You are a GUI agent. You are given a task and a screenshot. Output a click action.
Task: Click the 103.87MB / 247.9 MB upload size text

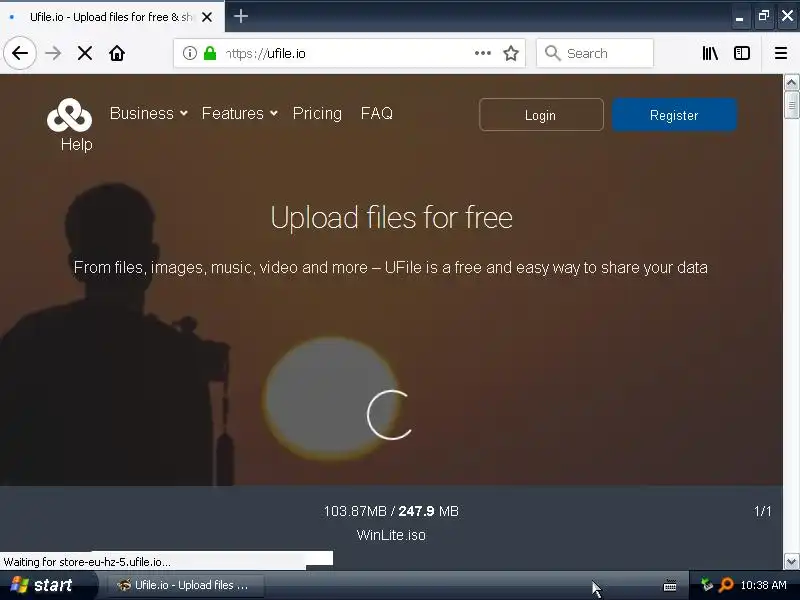tap(391, 511)
